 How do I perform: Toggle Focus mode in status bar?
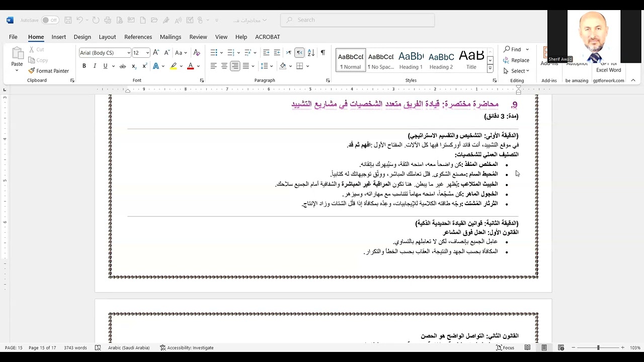click(505, 348)
